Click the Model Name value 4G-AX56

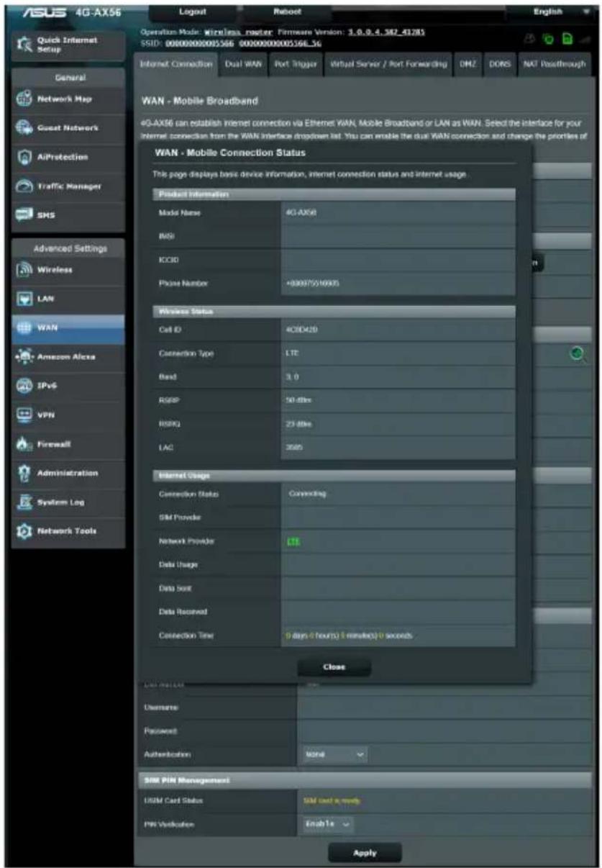301,213
